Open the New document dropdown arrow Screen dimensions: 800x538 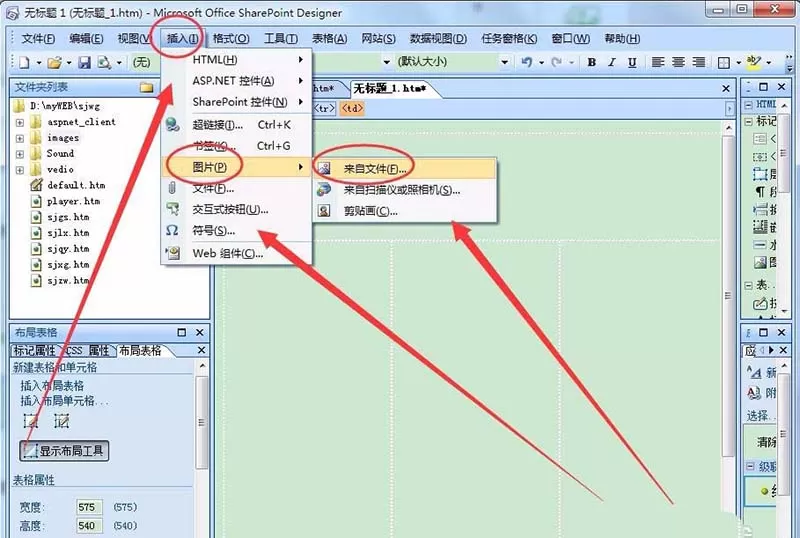click(x=39, y=63)
